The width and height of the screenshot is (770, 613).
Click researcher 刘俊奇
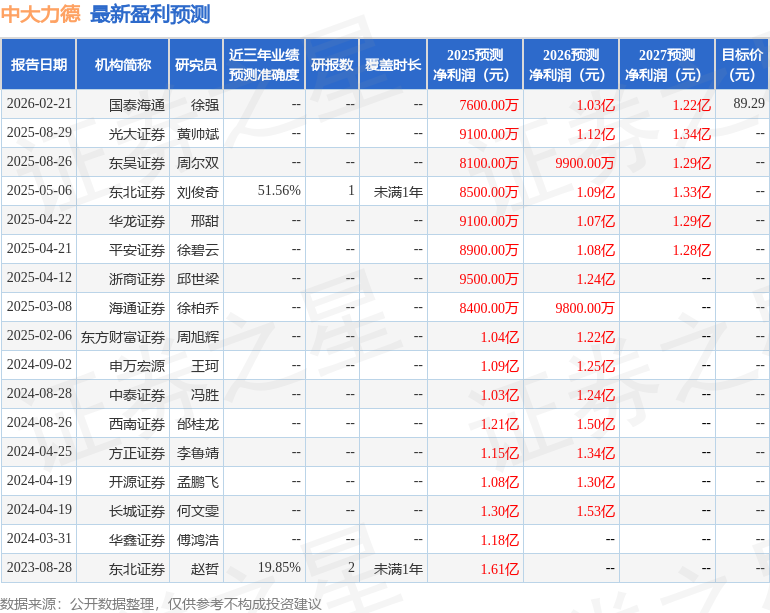[x=198, y=192]
